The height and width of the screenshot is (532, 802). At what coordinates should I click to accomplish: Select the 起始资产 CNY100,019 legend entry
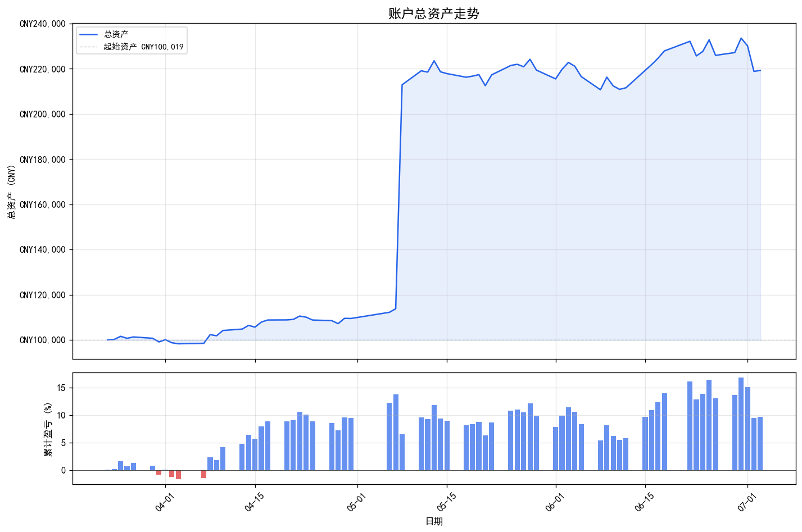[143, 47]
